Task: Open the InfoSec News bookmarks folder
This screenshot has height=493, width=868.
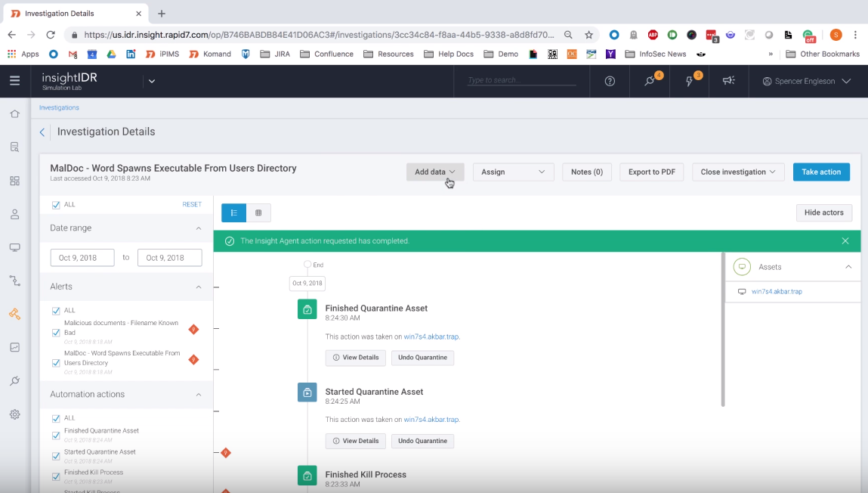Action: click(656, 54)
